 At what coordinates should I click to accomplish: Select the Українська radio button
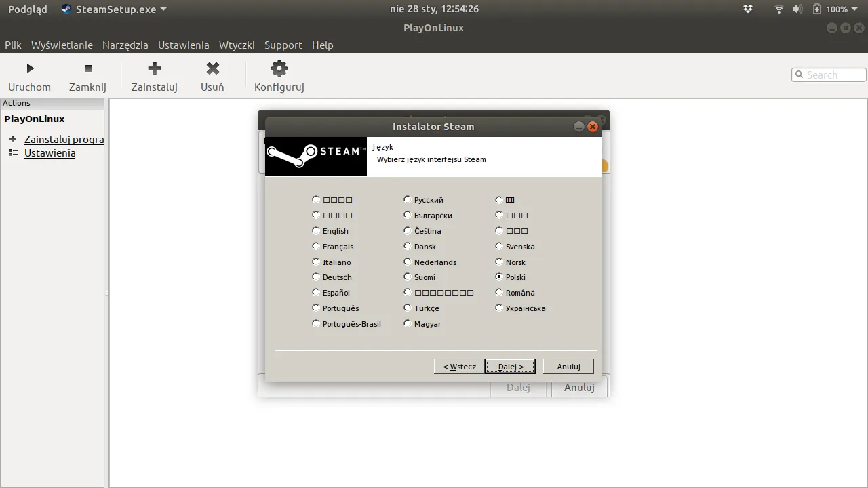pyautogui.click(x=499, y=308)
